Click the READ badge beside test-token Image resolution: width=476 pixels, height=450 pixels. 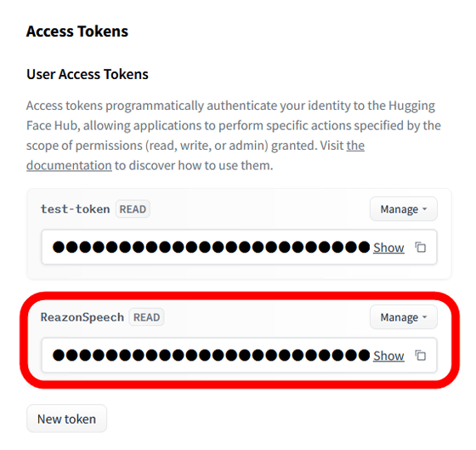tap(133, 209)
